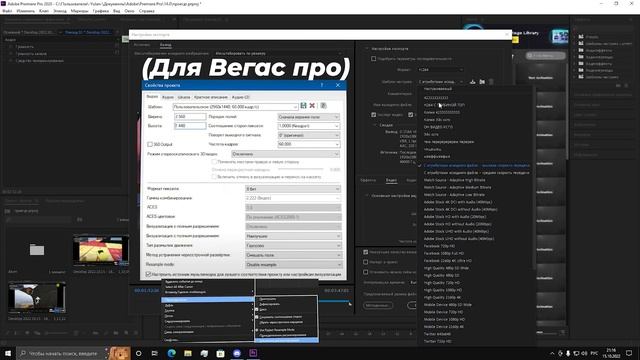Switch to the Audio tab in Vegas dialog
This screenshot has width=640, height=360.
click(x=168, y=97)
